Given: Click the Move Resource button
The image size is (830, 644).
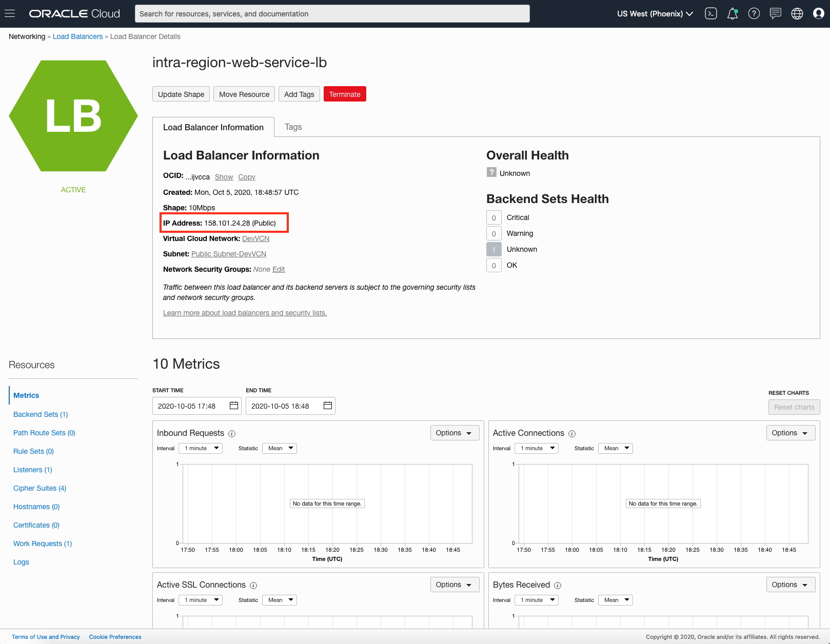Looking at the screenshot, I should pos(244,94).
